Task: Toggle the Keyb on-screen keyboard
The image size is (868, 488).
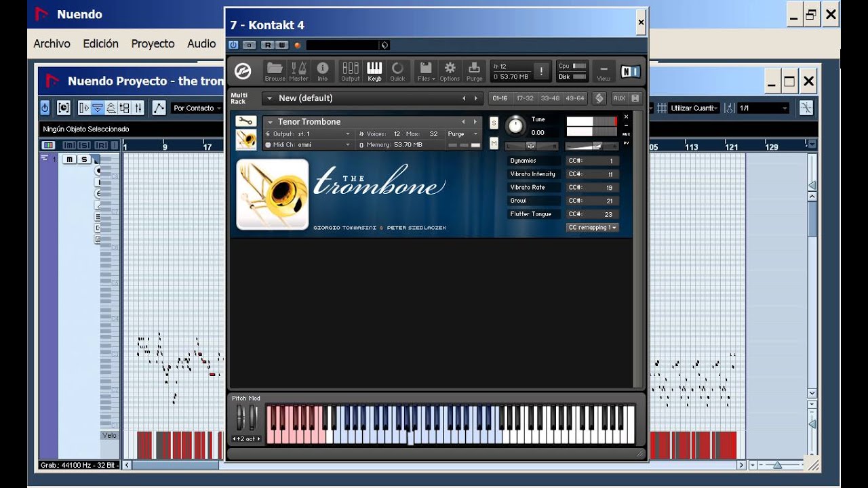Action: click(x=374, y=70)
